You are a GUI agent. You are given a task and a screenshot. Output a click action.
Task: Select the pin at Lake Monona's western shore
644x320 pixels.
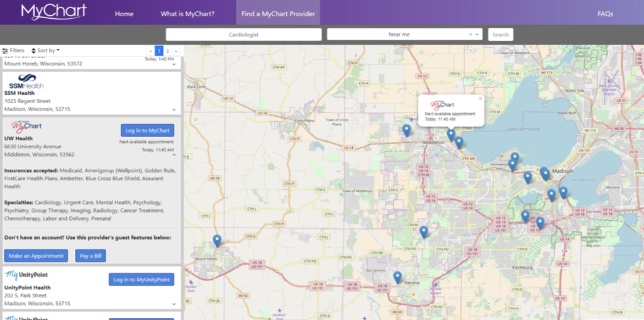coord(563,192)
